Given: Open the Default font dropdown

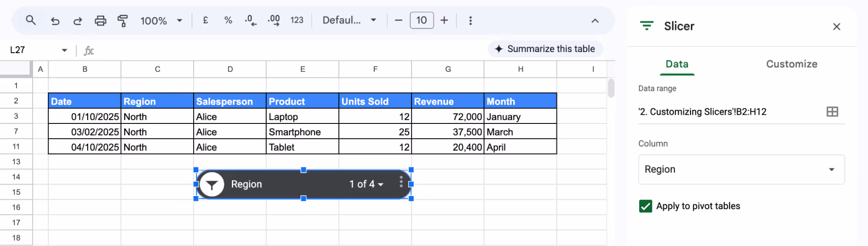Looking at the screenshot, I should (x=349, y=20).
